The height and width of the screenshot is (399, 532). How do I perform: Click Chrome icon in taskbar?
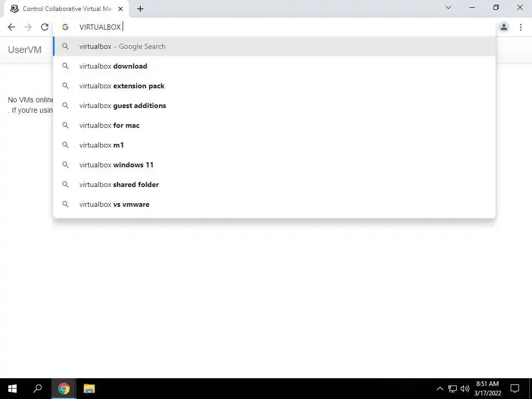(x=64, y=389)
